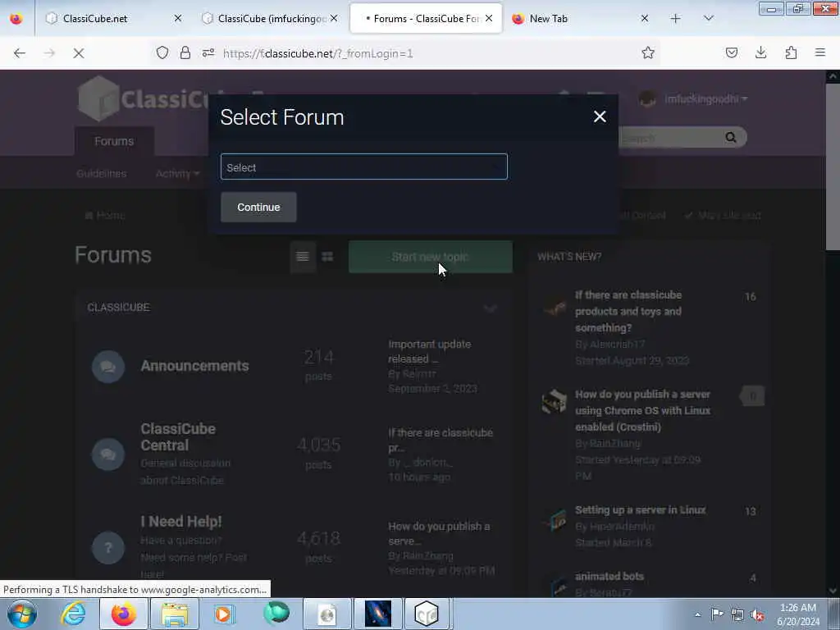Open the Select forum dropdown
This screenshot has height=630, width=840.
pos(363,167)
